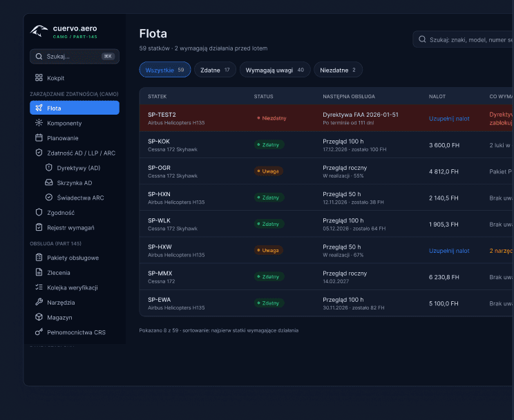Open Magazyn page
The height and width of the screenshot is (420, 514).
75,317
